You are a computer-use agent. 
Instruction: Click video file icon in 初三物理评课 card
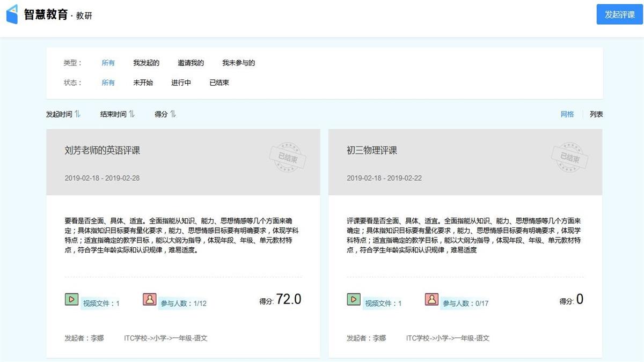point(354,299)
